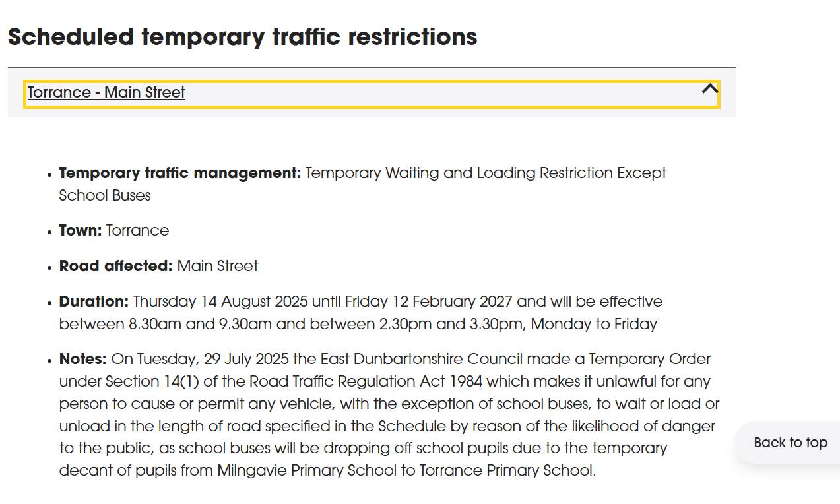The width and height of the screenshot is (840, 504).
Task: Click the Road affected: Main Street entry
Action: click(158, 266)
